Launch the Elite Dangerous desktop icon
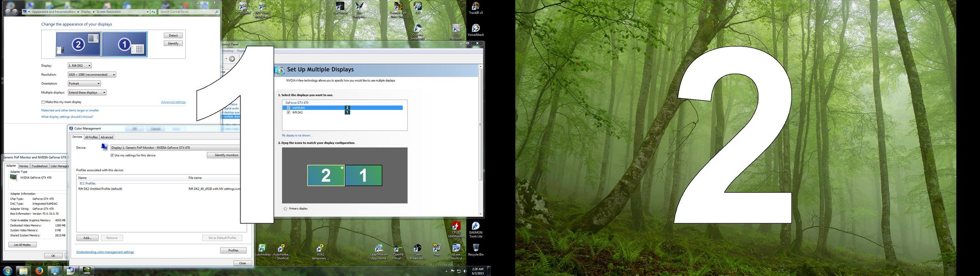The width and height of the screenshot is (980, 276). pos(359,10)
